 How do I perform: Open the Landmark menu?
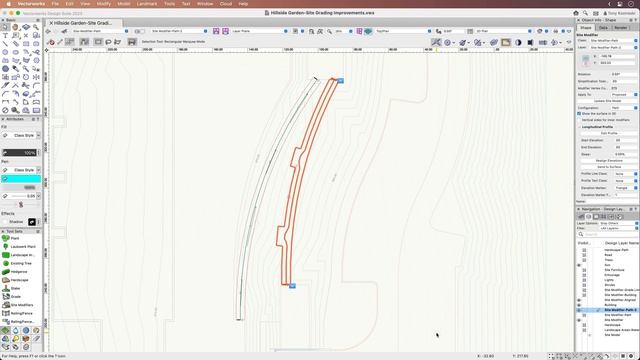pyautogui.click(x=147, y=4)
